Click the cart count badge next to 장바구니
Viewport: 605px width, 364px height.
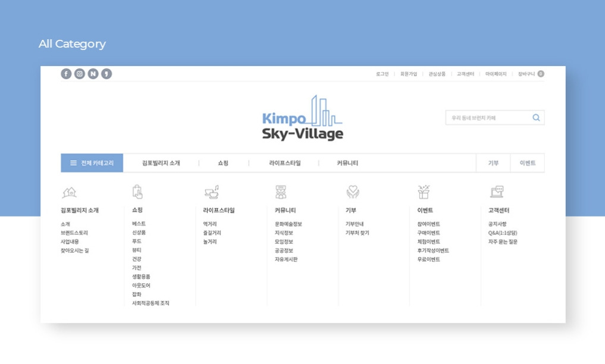point(541,74)
